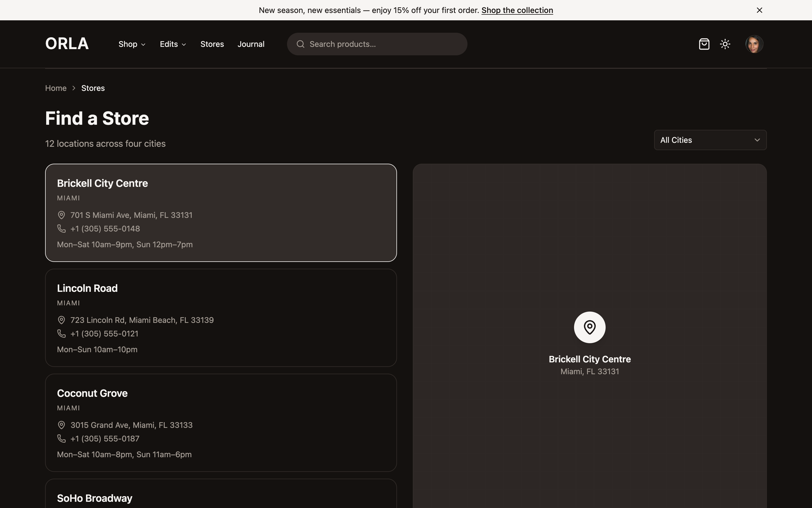Click Brickell City Centre title in map panel
This screenshot has width=812, height=508.
click(590, 359)
